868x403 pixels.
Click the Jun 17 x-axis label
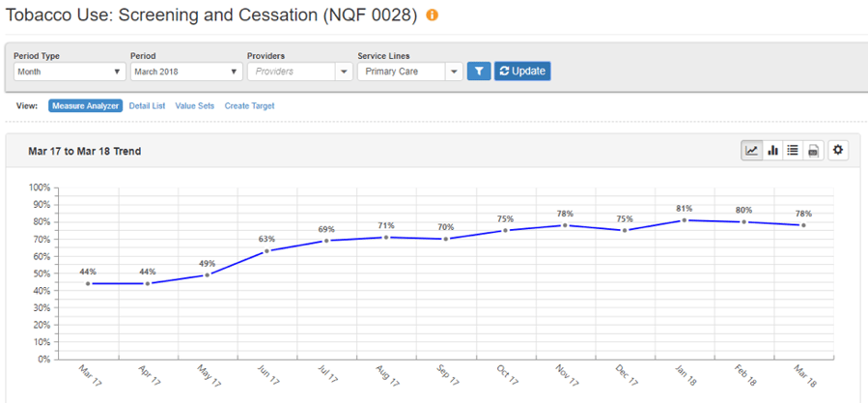269,376
